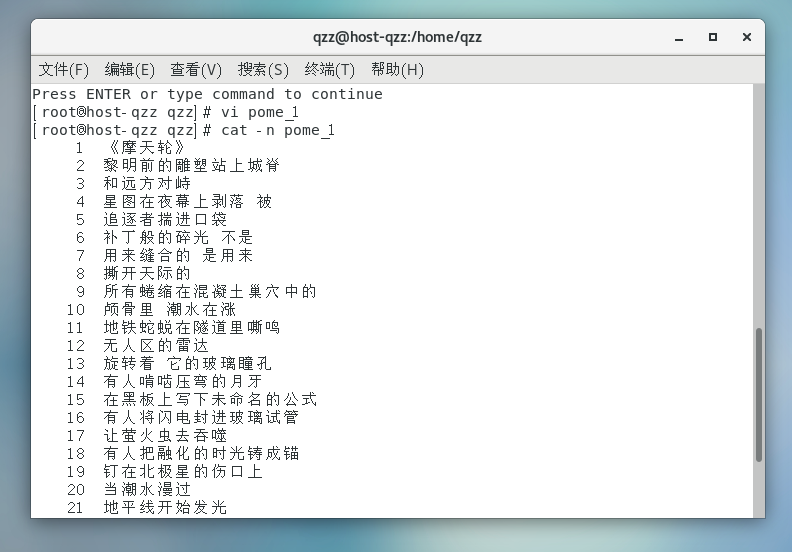Click line 12 无人区的雷达
Image resolution: width=792 pixels, height=552 pixels.
point(156,345)
